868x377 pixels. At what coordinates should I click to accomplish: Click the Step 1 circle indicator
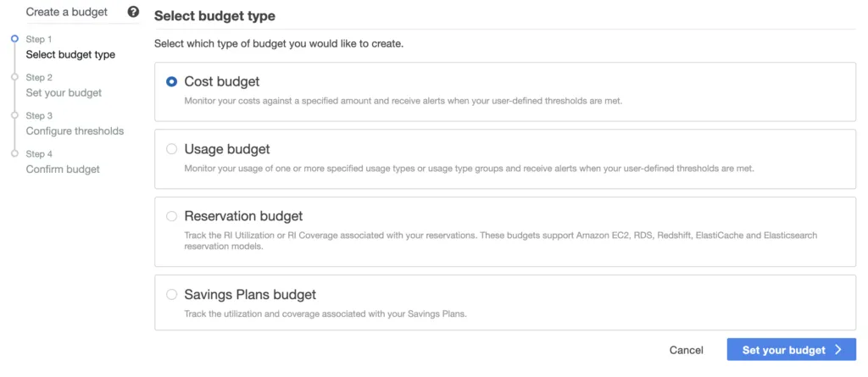[14, 39]
